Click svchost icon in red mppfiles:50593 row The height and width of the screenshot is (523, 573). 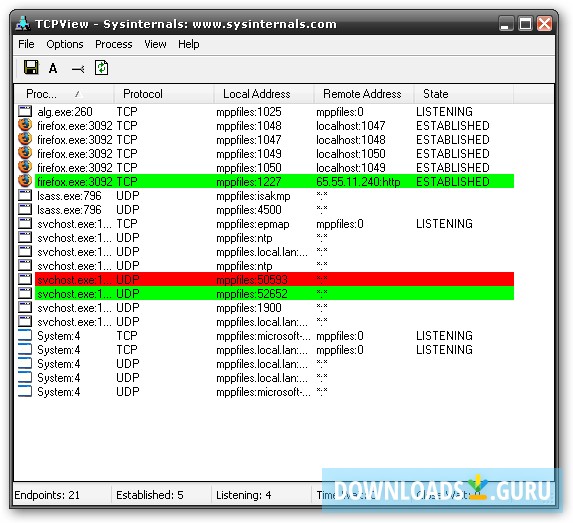25,279
